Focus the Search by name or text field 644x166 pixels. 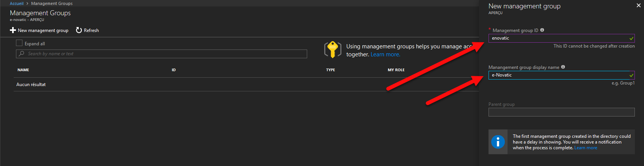coord(162,54)
